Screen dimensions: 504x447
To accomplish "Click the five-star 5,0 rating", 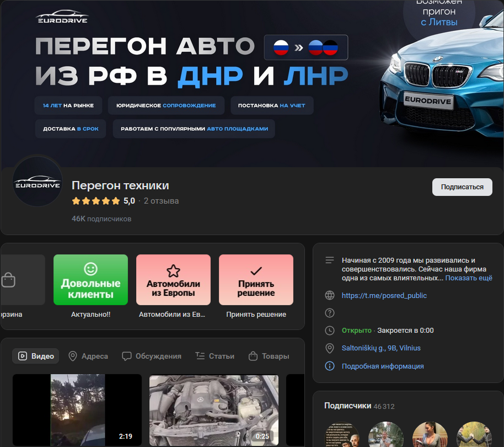I will 103,201.
